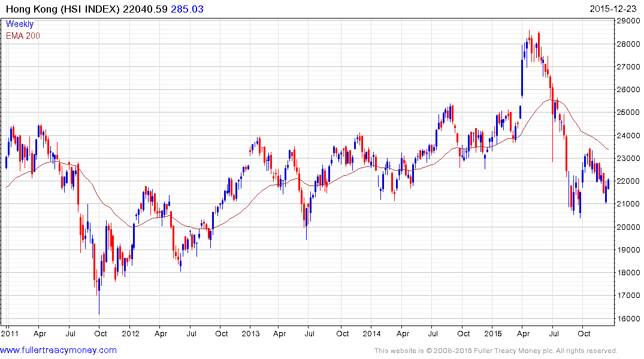Click the Apr label after 2015

[x=523, y=333]
